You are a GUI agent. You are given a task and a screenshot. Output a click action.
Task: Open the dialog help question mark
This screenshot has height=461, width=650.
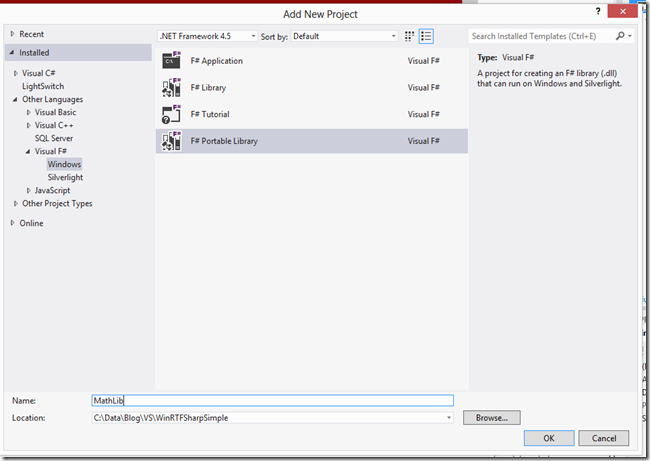(598, 11)
